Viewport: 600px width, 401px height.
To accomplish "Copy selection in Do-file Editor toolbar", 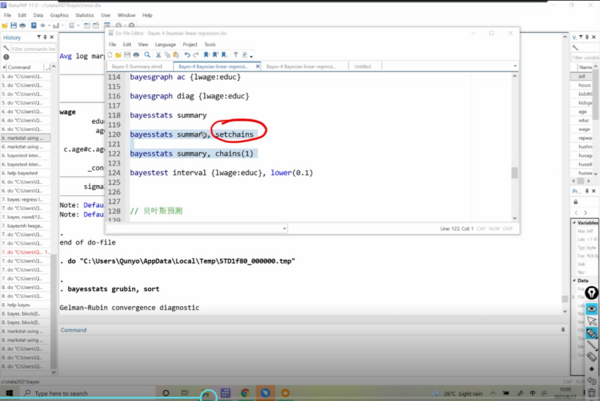I will (167, 55).
